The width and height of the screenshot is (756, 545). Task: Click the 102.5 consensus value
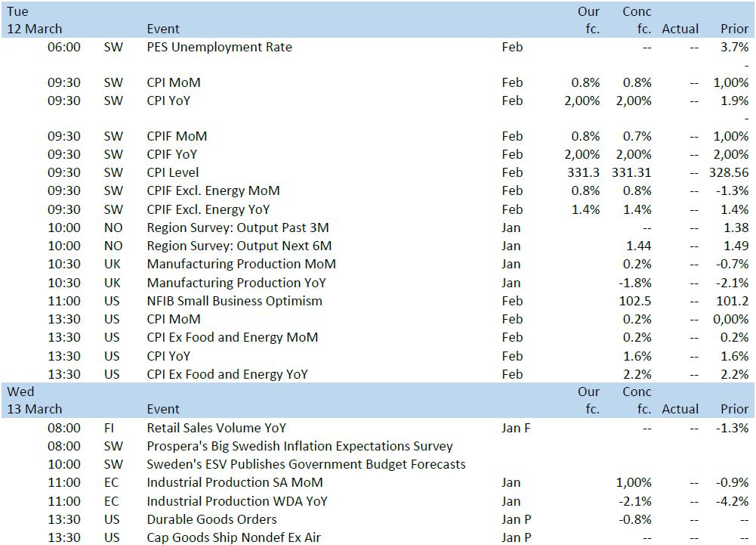click(635, 301)
